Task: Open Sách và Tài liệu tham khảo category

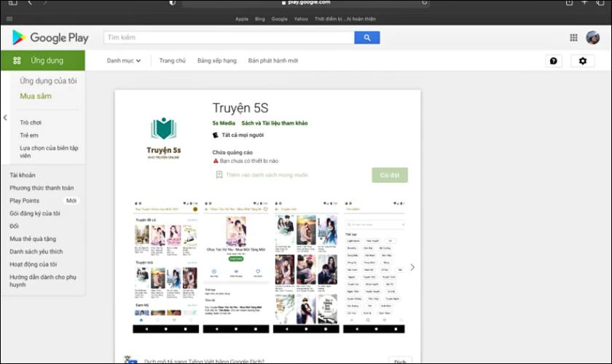Action: click(x=275, y=123)
